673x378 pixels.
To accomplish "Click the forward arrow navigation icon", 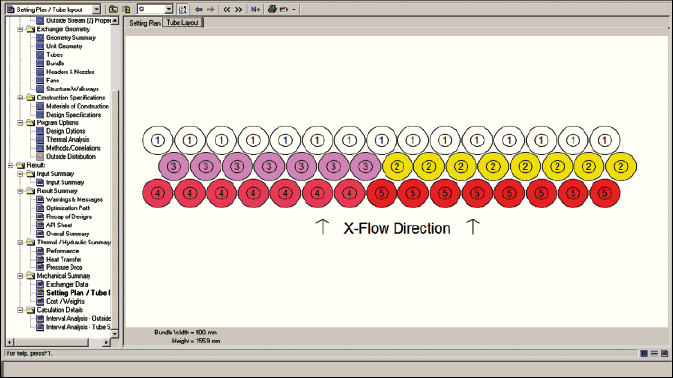I will coord(210,9).
